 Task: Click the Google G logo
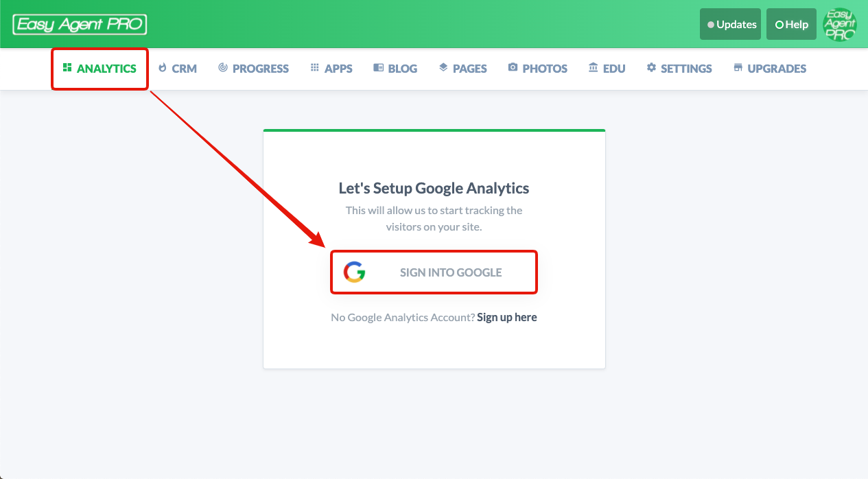pyautogui.click(x=355, y=272)
